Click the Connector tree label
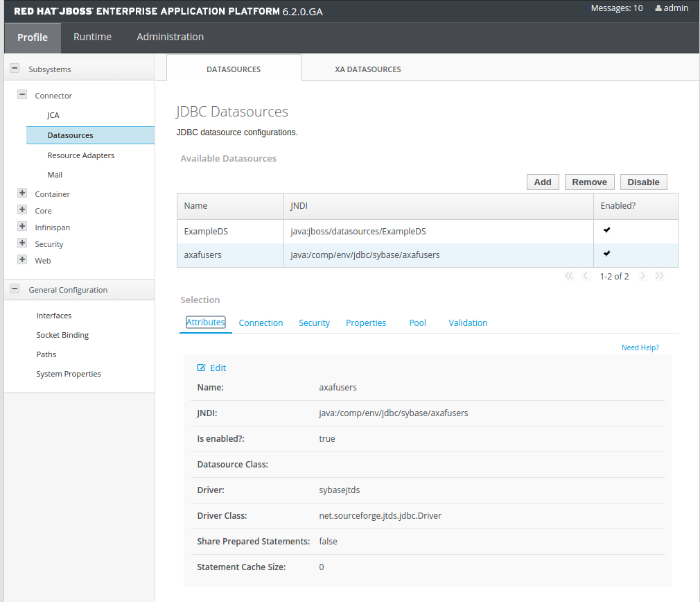This screenshot has height=602, width=700. (x=53, y=96)
